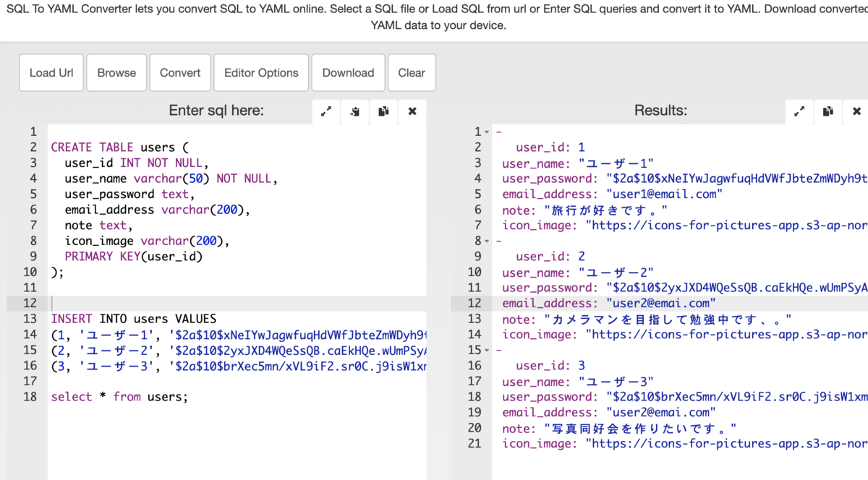Click result note "旅行が好きです。"
868x480 pixels.
click(x=584, y=210)
